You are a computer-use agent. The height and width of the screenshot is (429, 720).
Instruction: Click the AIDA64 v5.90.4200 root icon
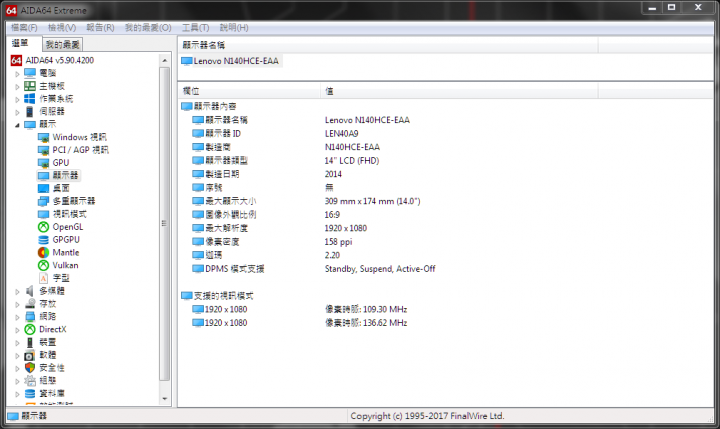pyautogui.click(x=16, y=60)
